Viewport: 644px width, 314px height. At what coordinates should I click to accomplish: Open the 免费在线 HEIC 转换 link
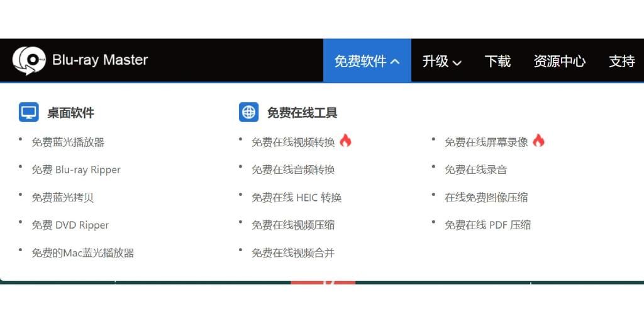(297, 197)
